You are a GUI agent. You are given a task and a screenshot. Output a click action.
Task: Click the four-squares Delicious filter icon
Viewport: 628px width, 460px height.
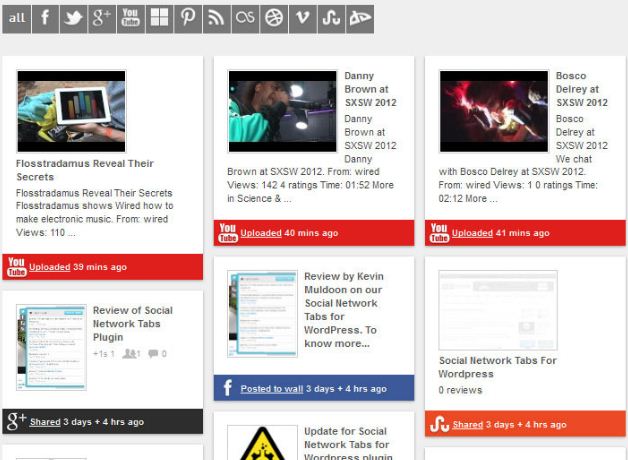tap(159, 19)
